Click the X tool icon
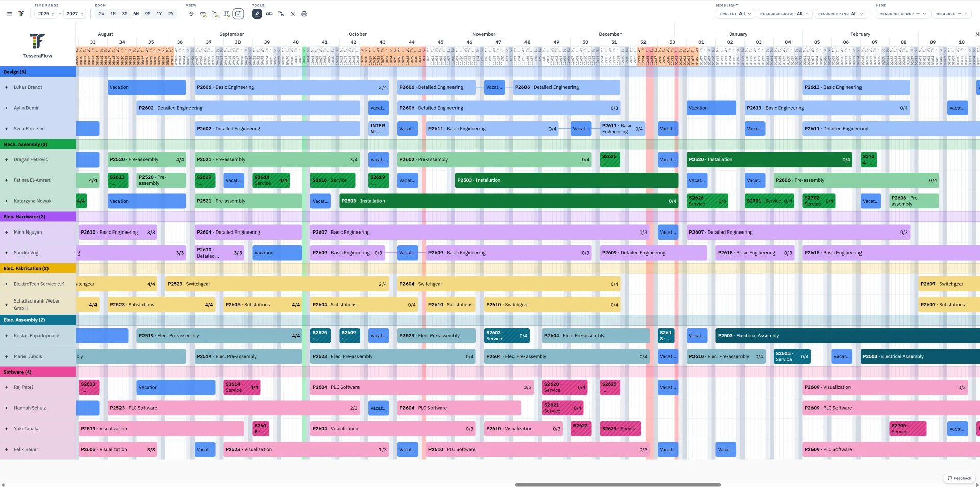Image resolution: width=980 pixels, height=487 pixels. coord(293,14)
